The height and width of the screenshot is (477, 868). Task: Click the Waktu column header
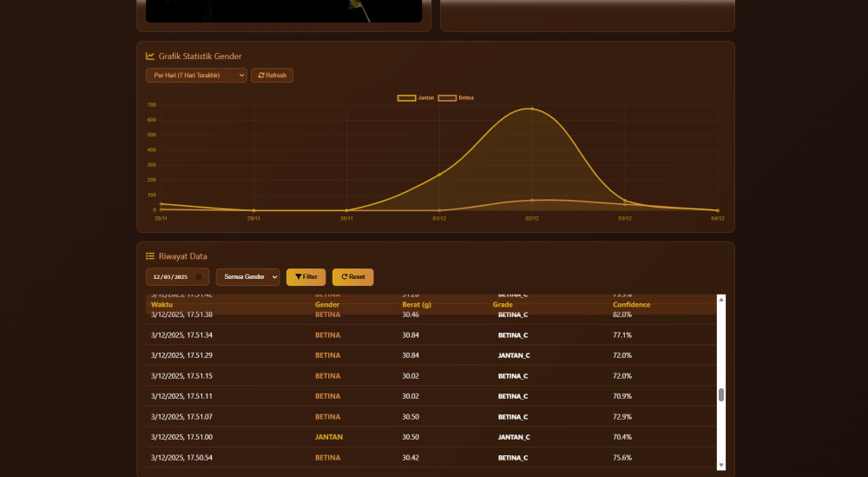tap(162, 305)
